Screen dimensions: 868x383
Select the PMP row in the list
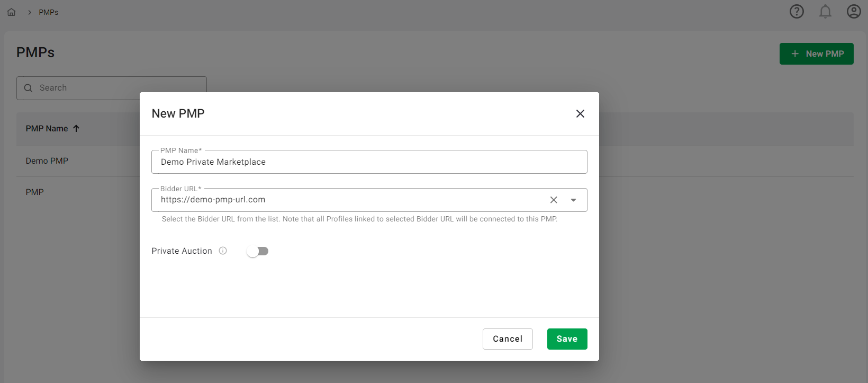click(x=35, y=192)
